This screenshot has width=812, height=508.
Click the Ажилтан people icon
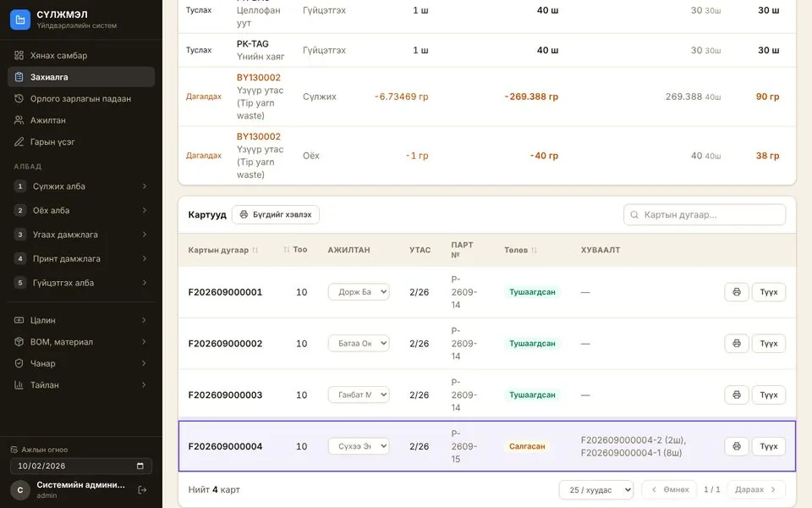(19, 120)
